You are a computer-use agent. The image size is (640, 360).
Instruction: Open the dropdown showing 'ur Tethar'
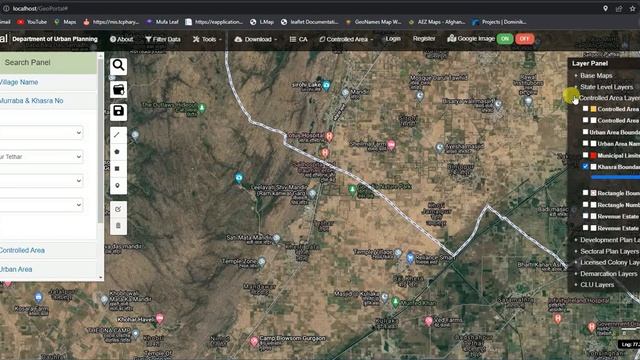coord(41,157)
